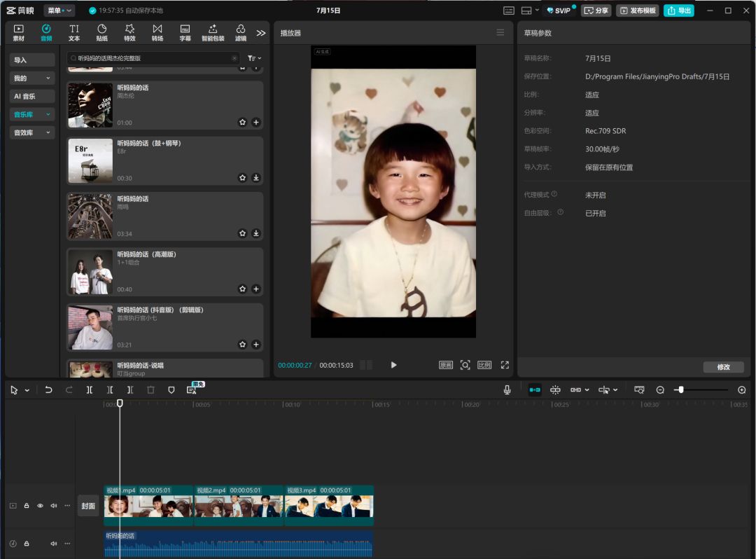This screenshot has width=756, height=559.
Task: Expand the 音效库 section in the sidebar
Action: [x=31, y=132]
